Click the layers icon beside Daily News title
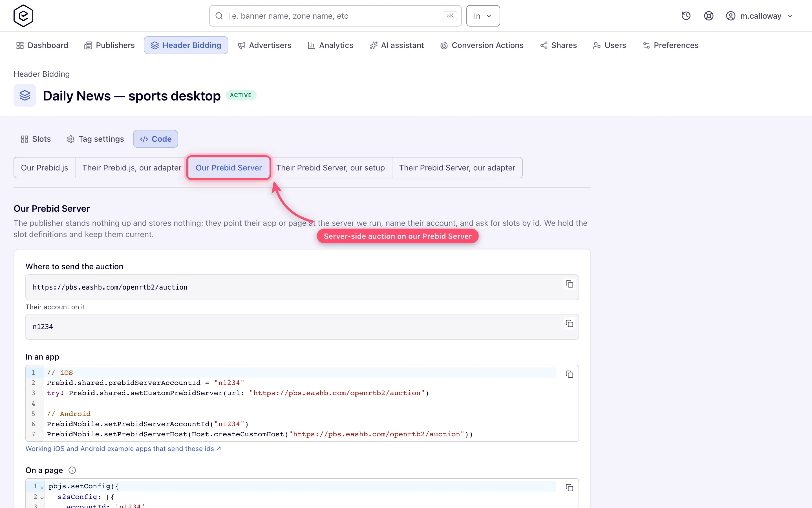Image resolution: width=812 pixels, height=508 pixels. [25, 95]
